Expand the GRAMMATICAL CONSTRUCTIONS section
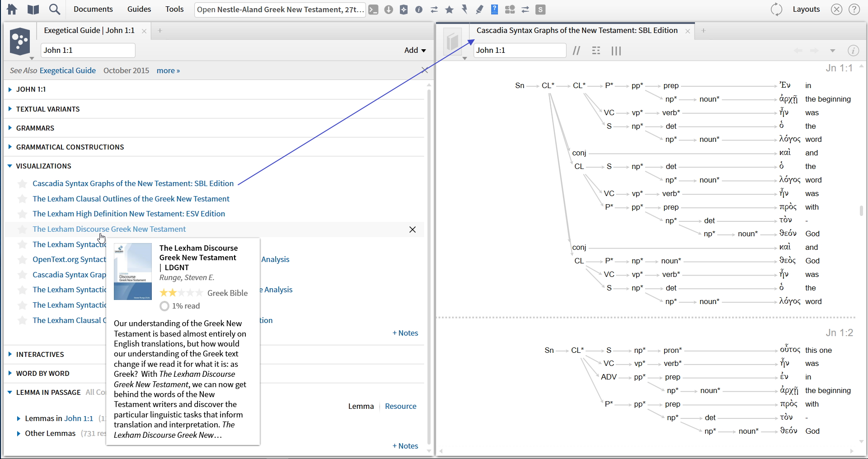 point(10,147)
